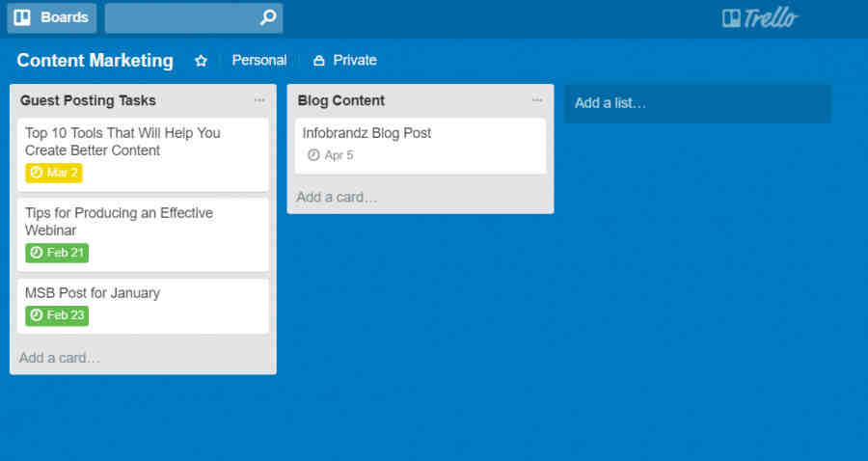Screen dimensions: 868x461
Task: Star the Content Marketing board
Action: point(201,61)
